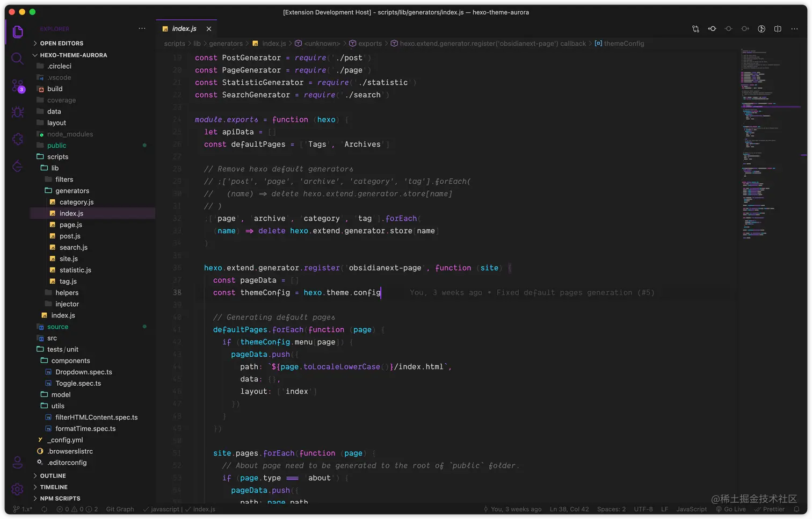Open Source Control view with 3 badge

click(18, 86)
